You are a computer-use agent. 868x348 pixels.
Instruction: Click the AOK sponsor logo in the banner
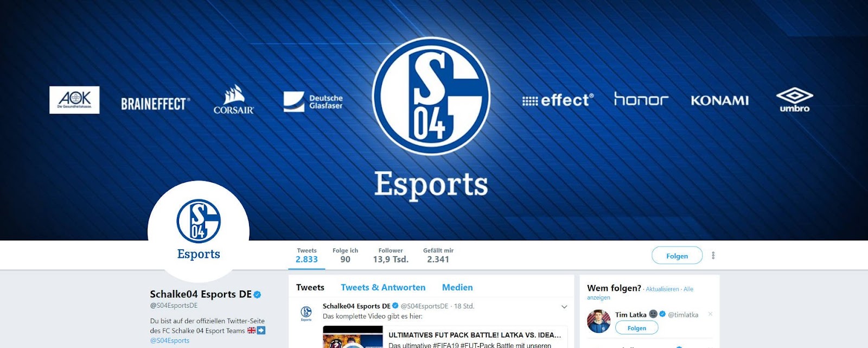74,100
